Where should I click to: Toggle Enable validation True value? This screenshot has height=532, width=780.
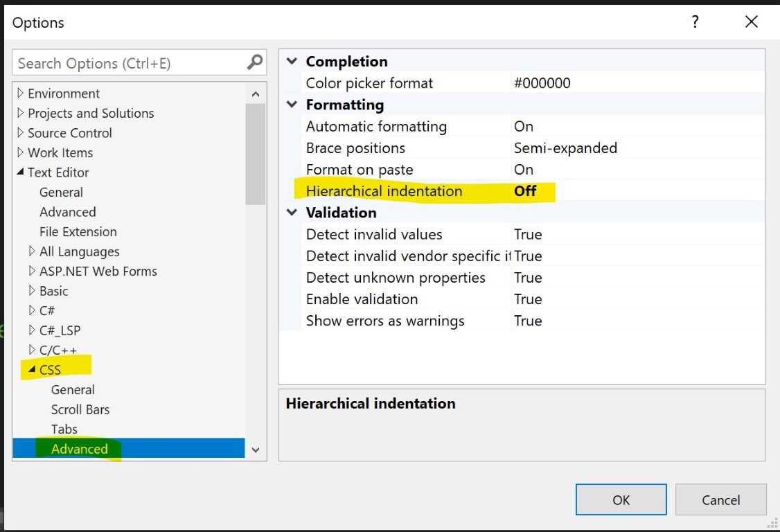tap(528, 299)
